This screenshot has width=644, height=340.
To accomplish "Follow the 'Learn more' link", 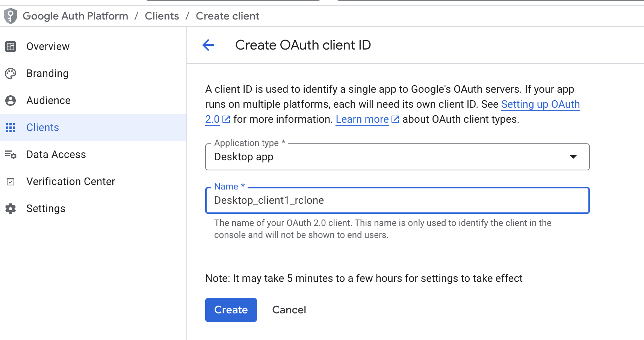I will pyautogui.click(x=362, y=119).
